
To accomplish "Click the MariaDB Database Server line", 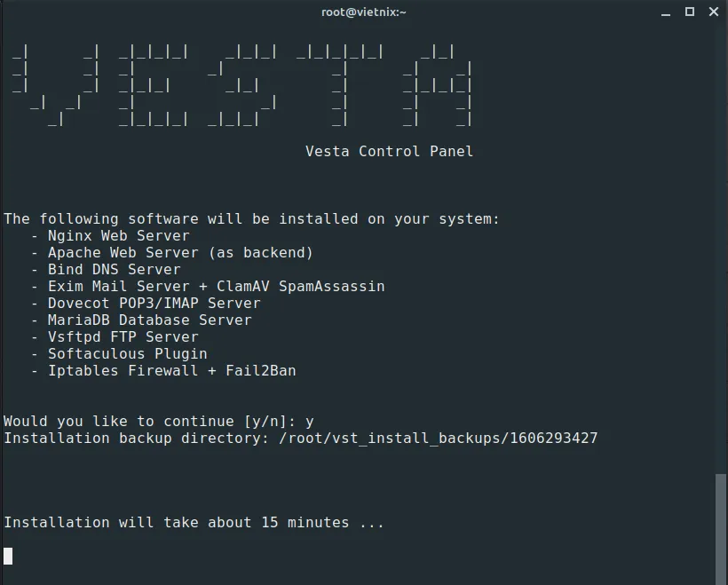I will click(142, 320).
